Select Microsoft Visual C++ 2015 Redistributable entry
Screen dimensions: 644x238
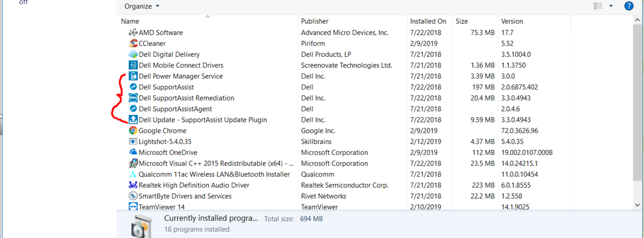216,164
